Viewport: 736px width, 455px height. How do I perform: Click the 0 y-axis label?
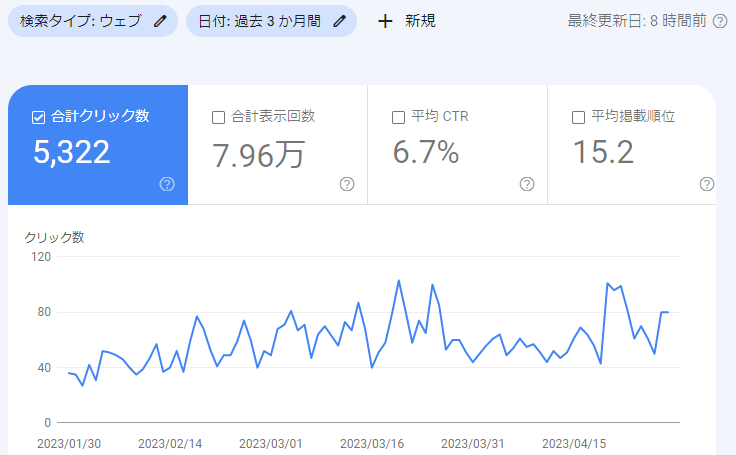coord(47,423)
